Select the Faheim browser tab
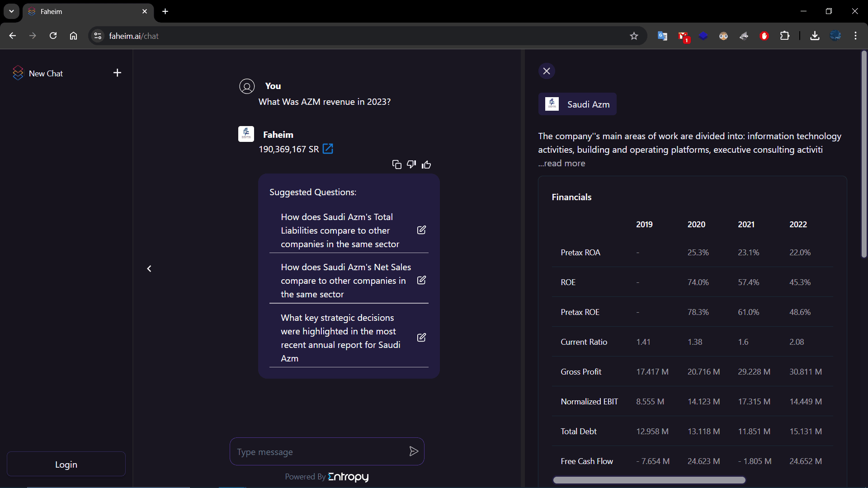 coord(88,12)
